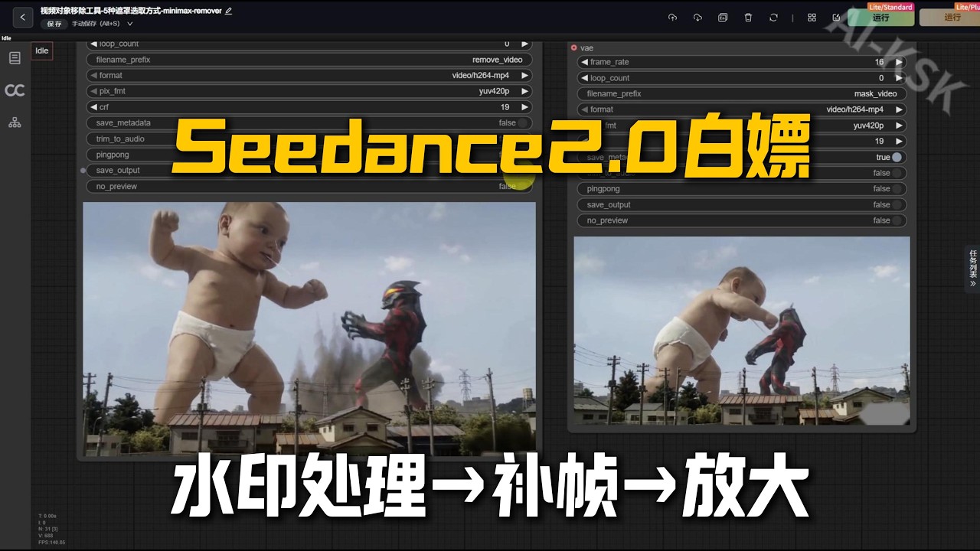Open format dropdown in right node

741,109
